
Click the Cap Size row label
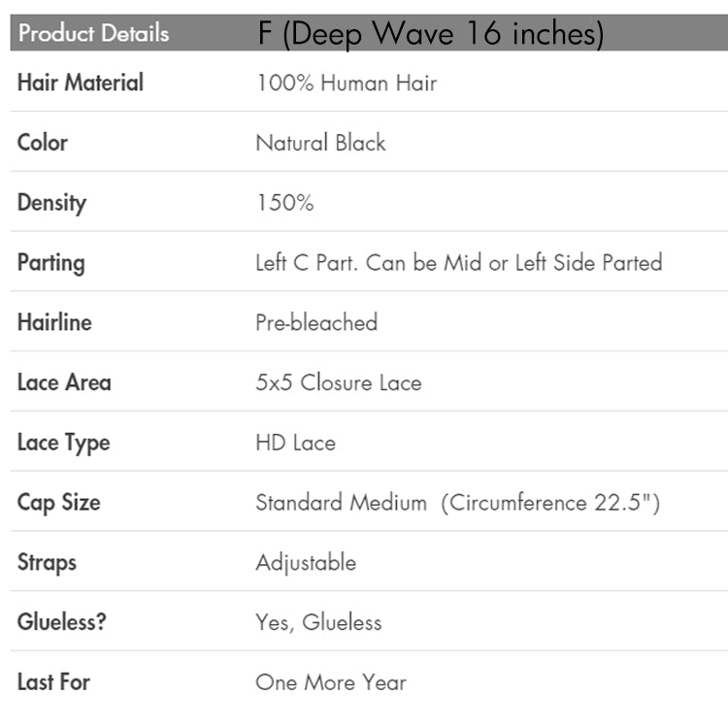tap(58, 503)
